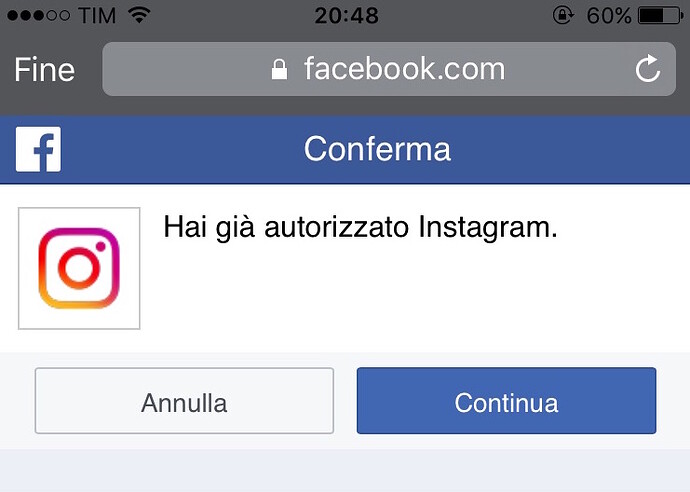Tap Fine to close the browser
Viewport: 690px width, 492px height.
point(44,70)
